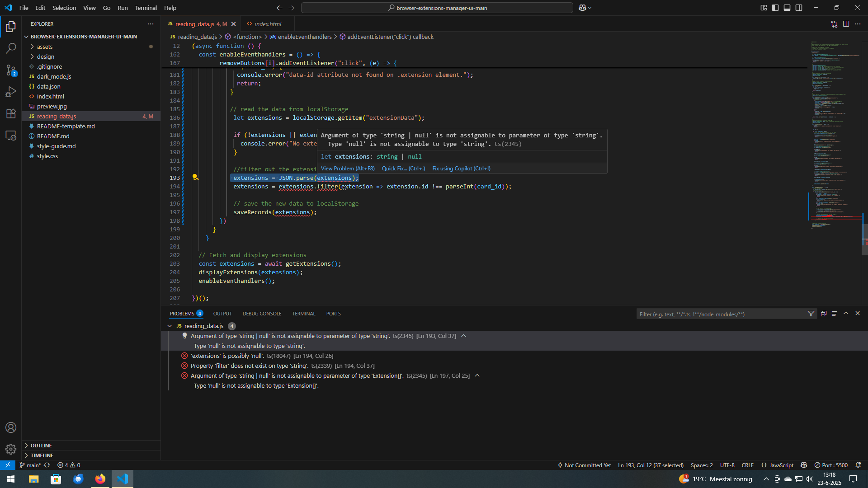This screenshot has width=868, height=488.
Task: Toggle the Panel layout button in title bar
Action: coord(787,8)
